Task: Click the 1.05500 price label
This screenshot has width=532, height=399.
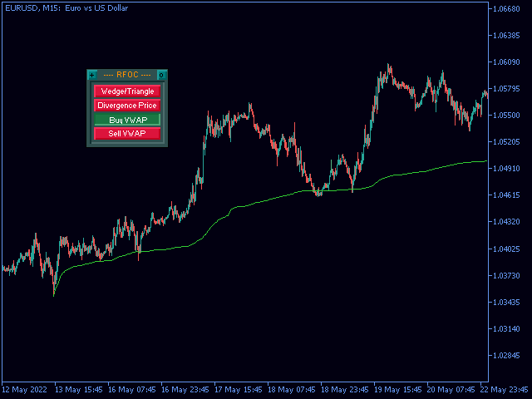Action: click(506, 116)
